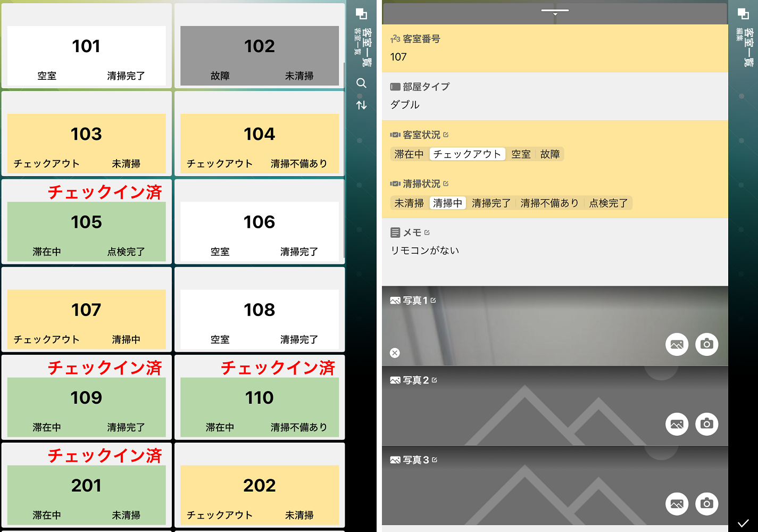Open camera for 写真1
Viewport: 758px width, 532px height.
(x=706, y=344)
